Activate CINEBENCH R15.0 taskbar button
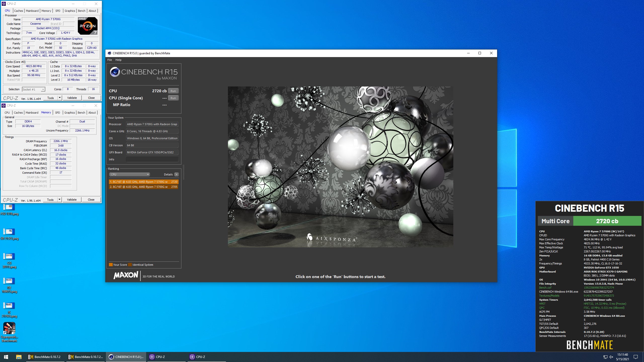The height and width of the screenshot is (362, 644). [x=126, y=357]
